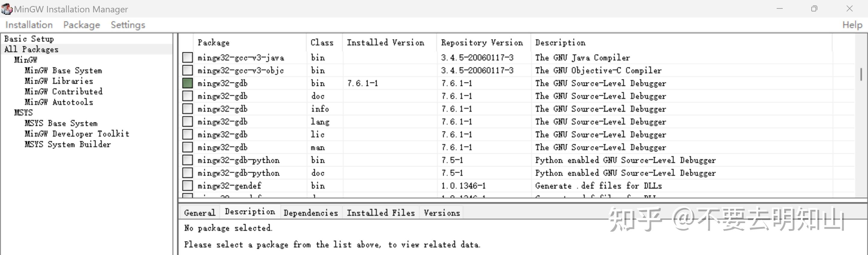Viewport: 868px width, 255px height.
Task: Select MinGW Autotools category
Action: [59, 102]
